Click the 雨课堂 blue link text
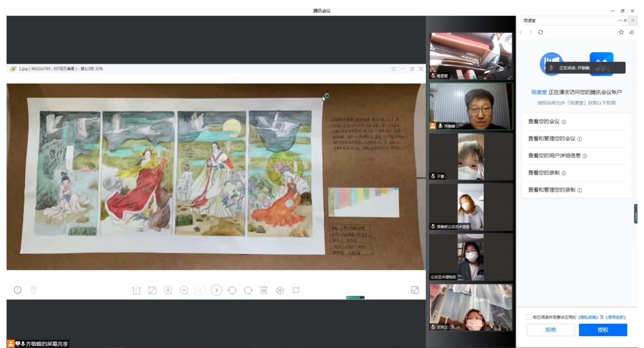This screenshot has width=644, height=348. [x=539, y=93]
